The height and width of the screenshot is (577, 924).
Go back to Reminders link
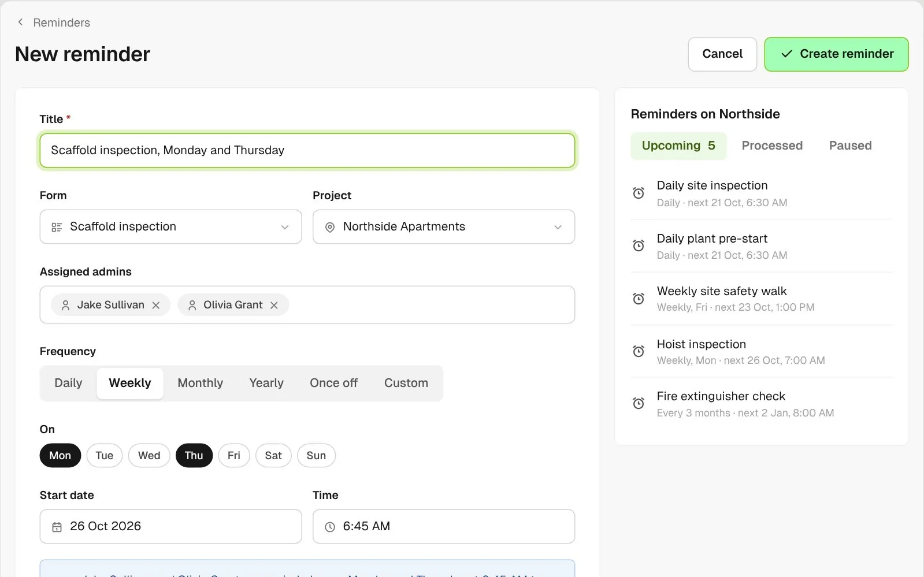click(x=61, y=23)
